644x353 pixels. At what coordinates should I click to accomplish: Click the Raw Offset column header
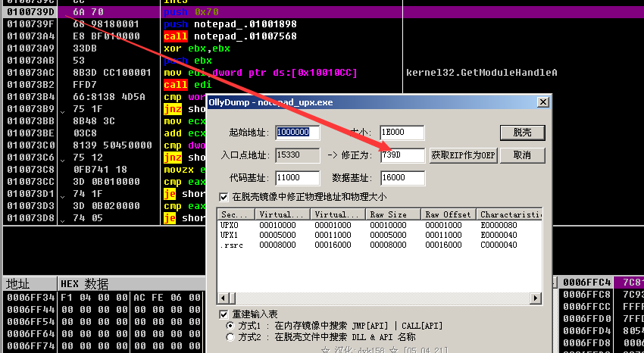(449, 214)
